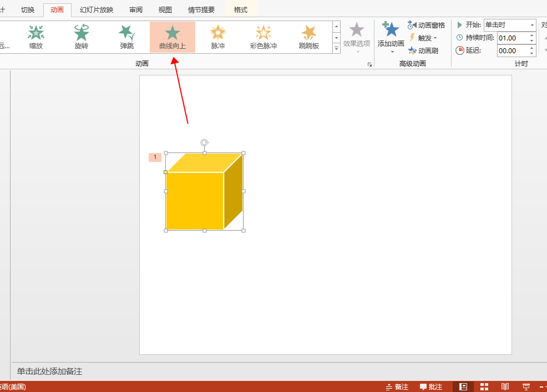
Task: Open the 动画窗格 animation pane
Action: coord(426,25)
